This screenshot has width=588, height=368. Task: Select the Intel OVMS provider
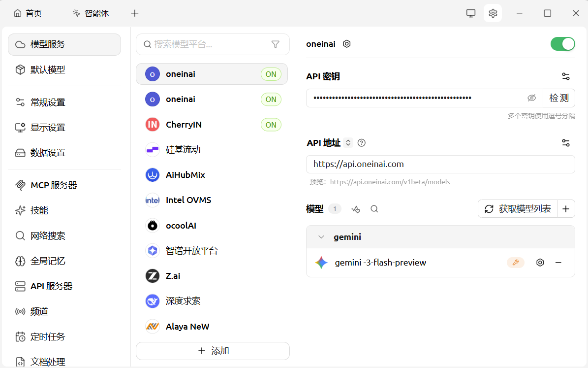click(x=212, y=200)
